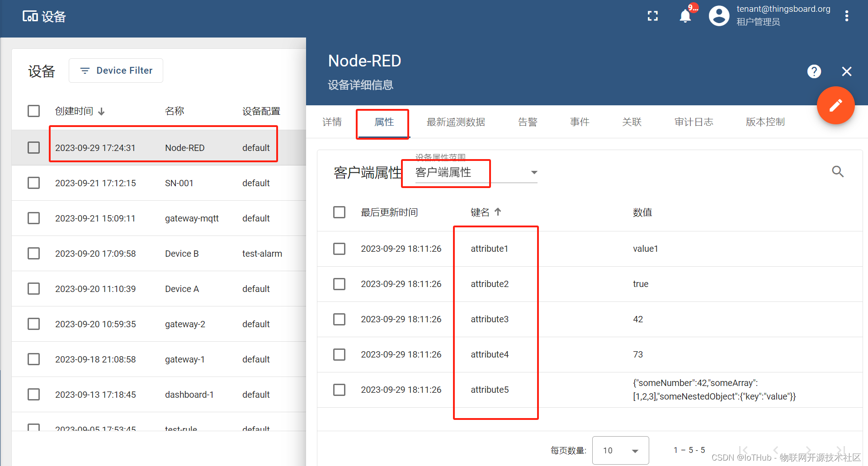This screenshot has height=466, width=868.
Task: Click the fullscreen toggle icon
Action: point(652,15)
